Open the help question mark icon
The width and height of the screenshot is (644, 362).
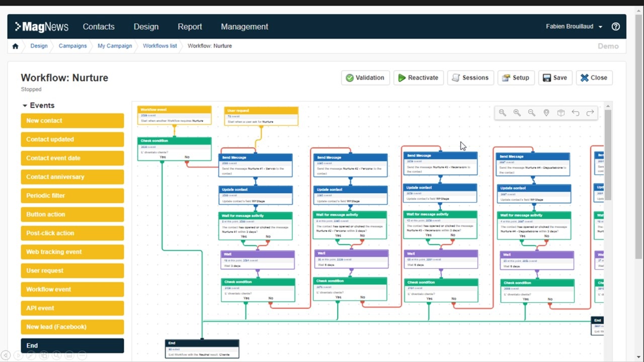616,27
